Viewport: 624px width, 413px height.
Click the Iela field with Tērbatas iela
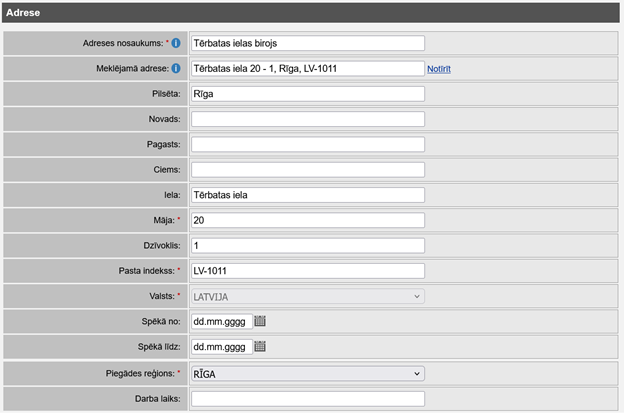(x=307, y=195)
